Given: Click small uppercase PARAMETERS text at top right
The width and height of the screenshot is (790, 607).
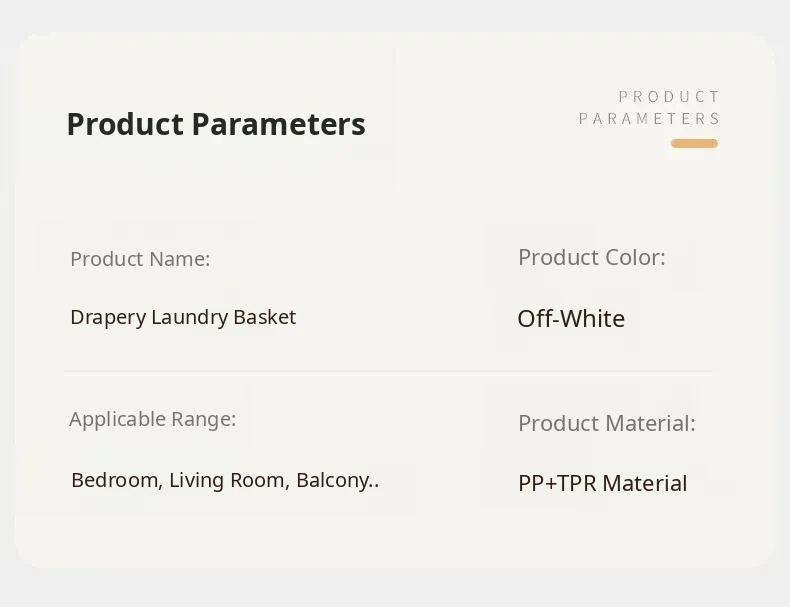Looking at the screenshot, I should 649,119.
